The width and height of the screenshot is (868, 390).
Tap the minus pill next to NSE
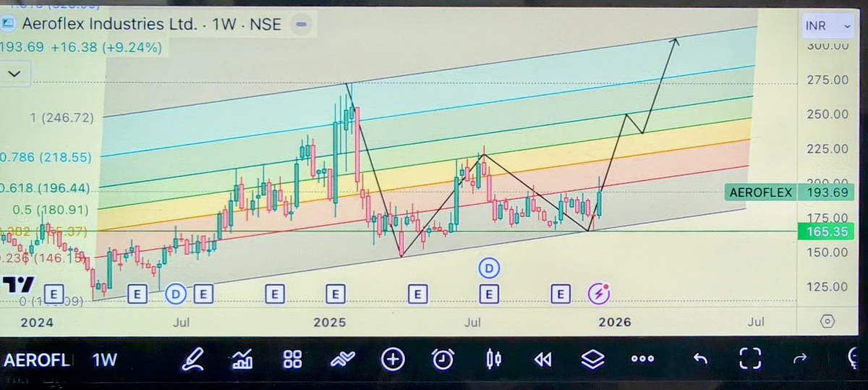coord(302,24)
